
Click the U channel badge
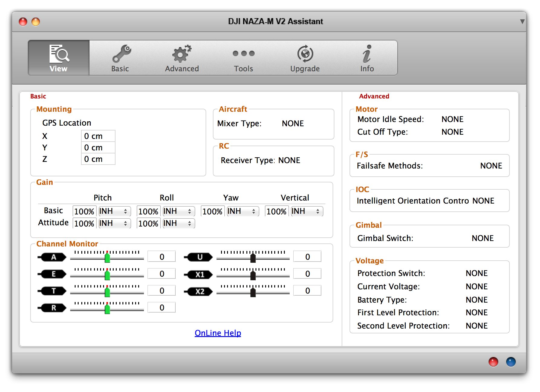(x=198, y=257)
